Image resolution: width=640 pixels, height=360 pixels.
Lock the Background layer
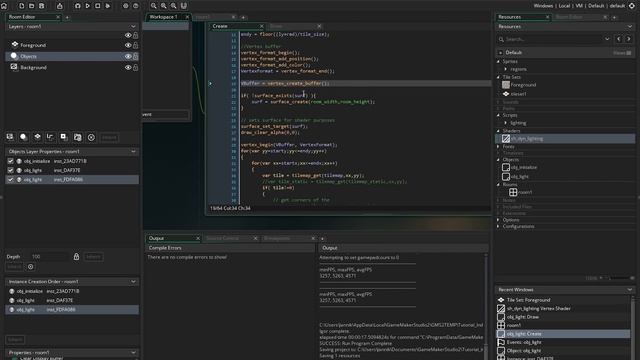pyautogui.click(x=136, y=67)
